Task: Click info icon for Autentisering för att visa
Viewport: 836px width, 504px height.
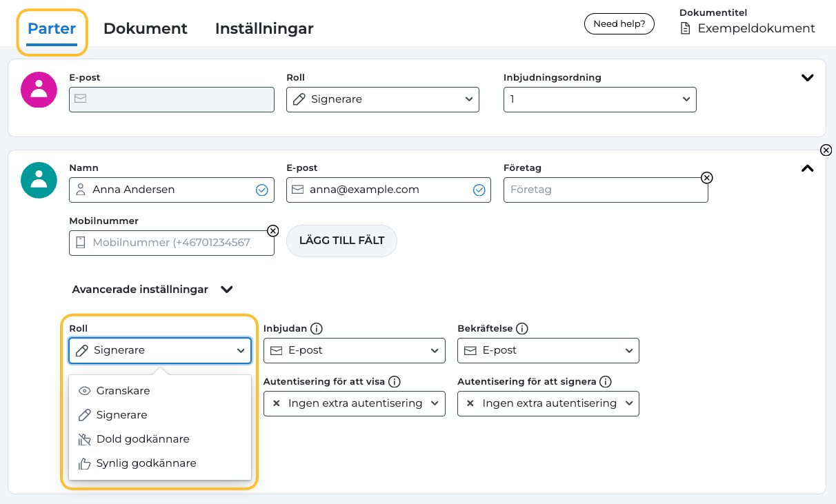Action: click(395, 381)
